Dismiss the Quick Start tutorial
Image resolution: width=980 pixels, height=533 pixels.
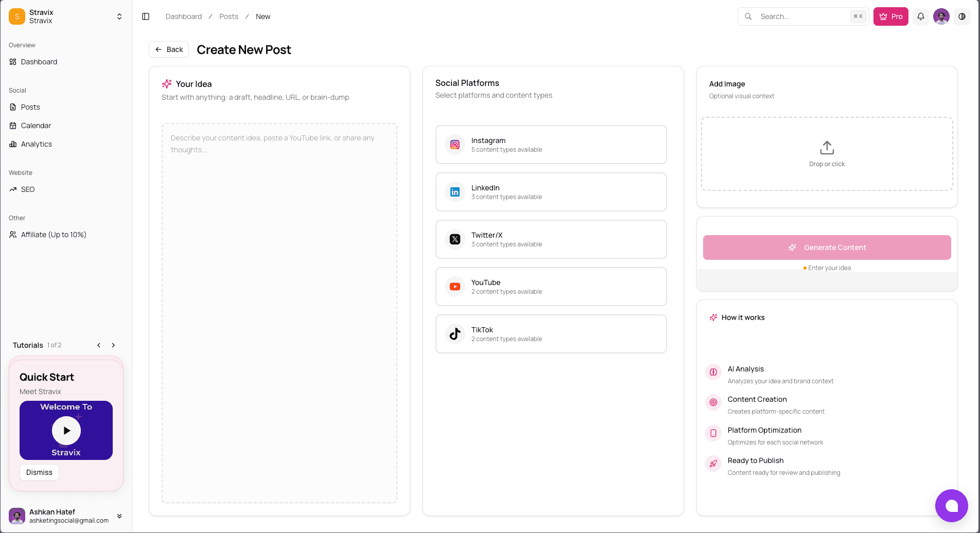(x=39, y=472)
